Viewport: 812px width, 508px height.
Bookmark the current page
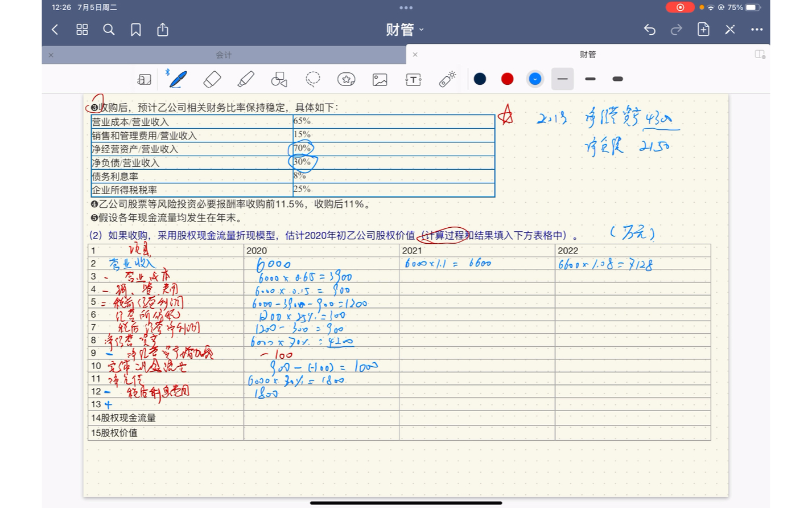point(135,30)
